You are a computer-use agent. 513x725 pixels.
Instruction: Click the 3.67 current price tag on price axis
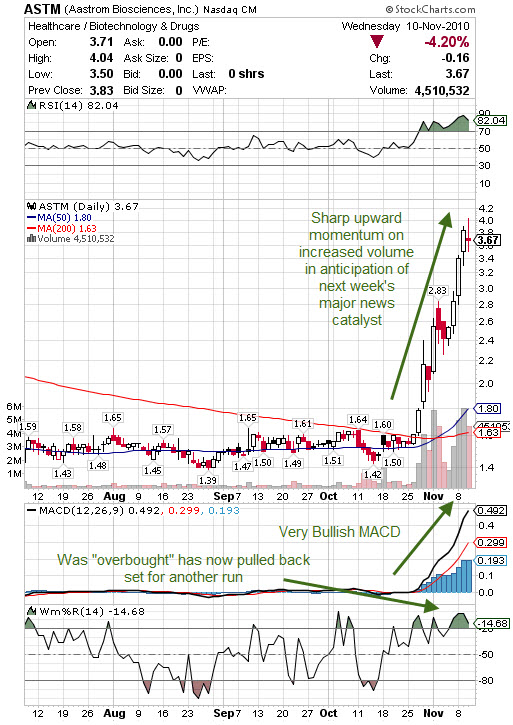pyautogui.click(x=488, y=240)
